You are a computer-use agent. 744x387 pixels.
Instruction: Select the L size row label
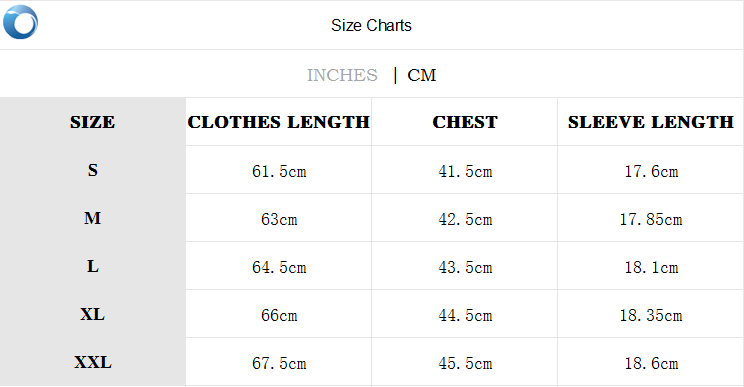pos(93,266)
